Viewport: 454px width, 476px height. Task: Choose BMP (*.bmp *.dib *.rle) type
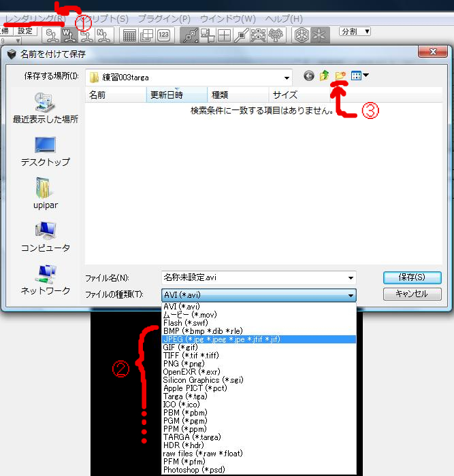259,331
